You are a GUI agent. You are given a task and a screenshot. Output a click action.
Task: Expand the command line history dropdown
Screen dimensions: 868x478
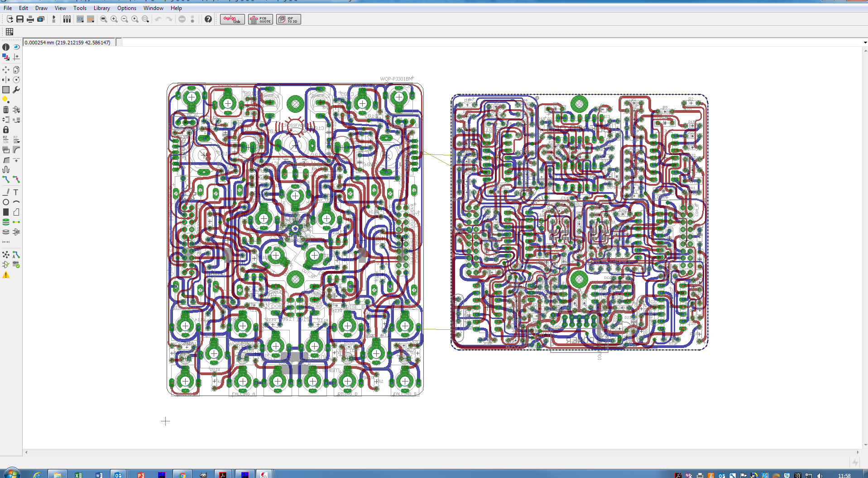[x=865, y=43]
